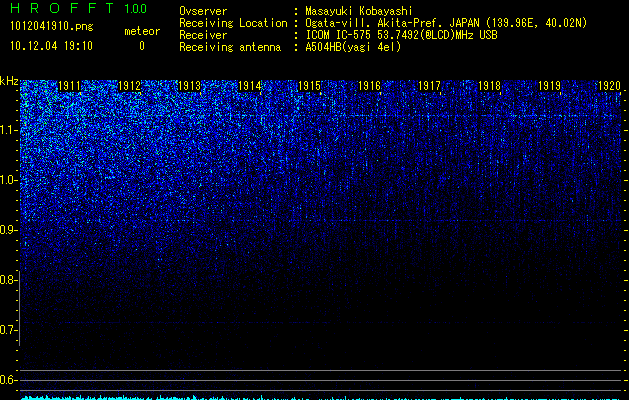This screenshot has height=400, width=629.
Task: Click the 0.8 kHz axis label
Action: (9, 280)
